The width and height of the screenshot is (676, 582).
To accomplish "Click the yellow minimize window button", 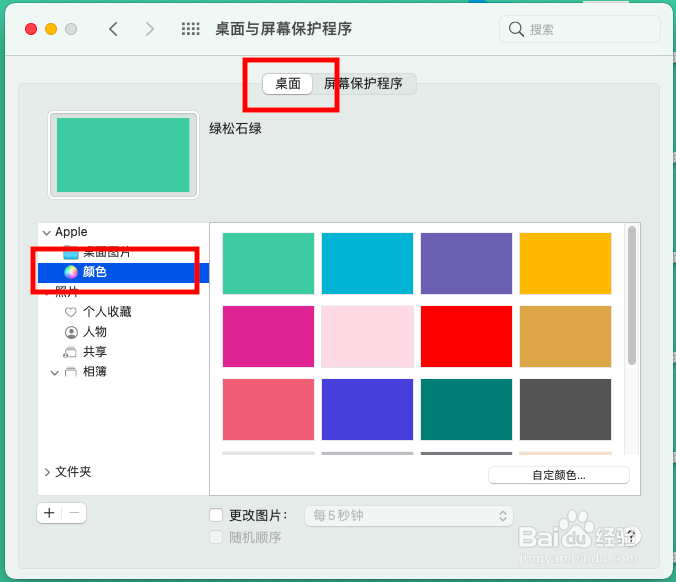I will tap(51, 29).
